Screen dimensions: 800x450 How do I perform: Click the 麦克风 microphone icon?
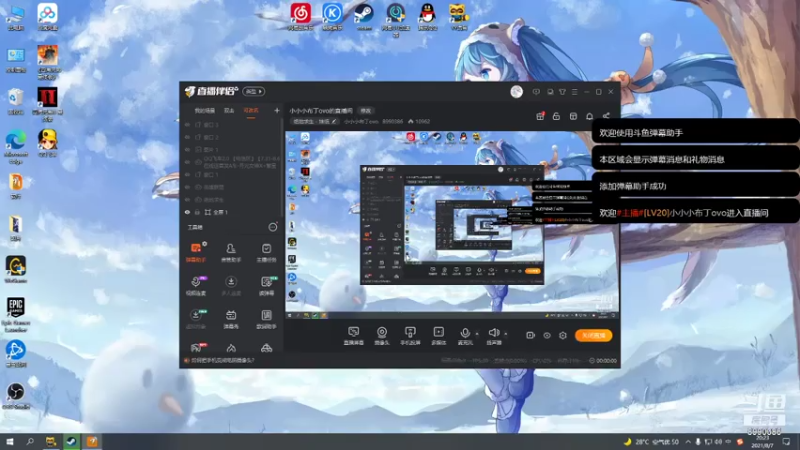[x=465, y=333]
